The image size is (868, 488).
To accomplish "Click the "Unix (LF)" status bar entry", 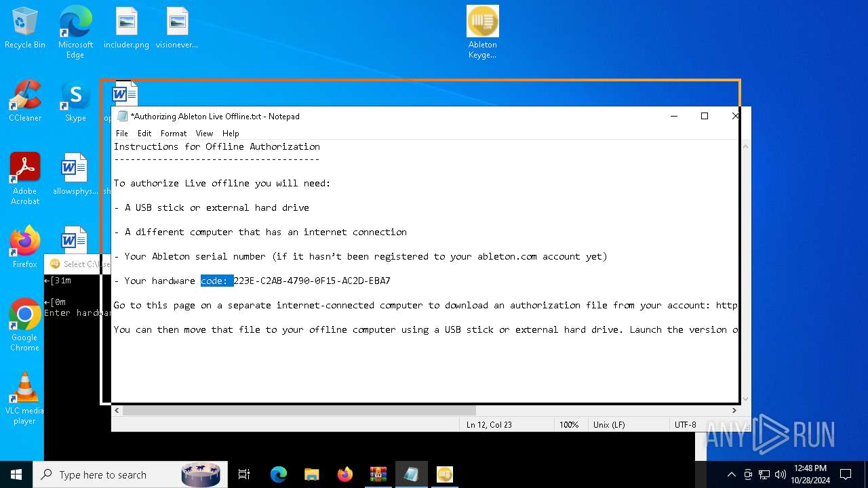I will point(609,425).
